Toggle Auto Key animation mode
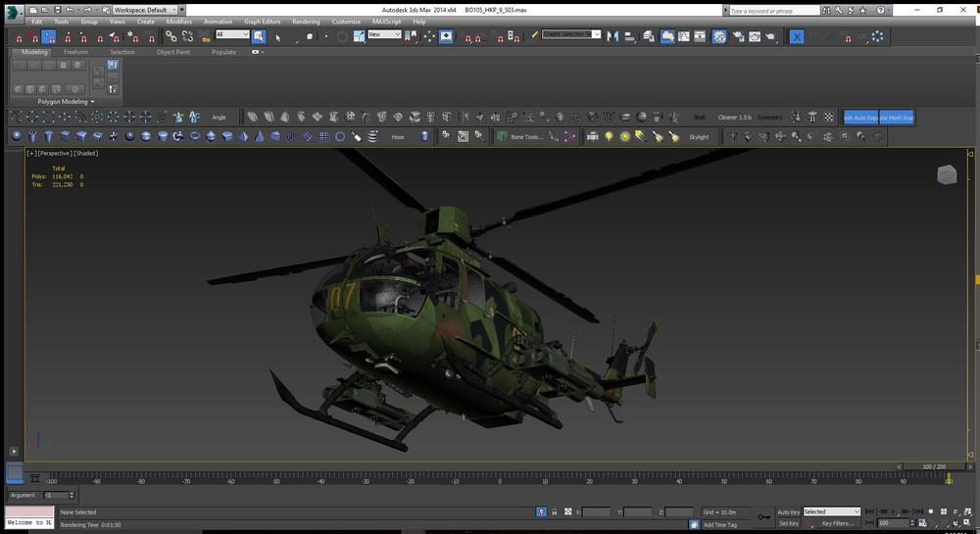This screenshot has height=534, width=980. click(788, 511)
